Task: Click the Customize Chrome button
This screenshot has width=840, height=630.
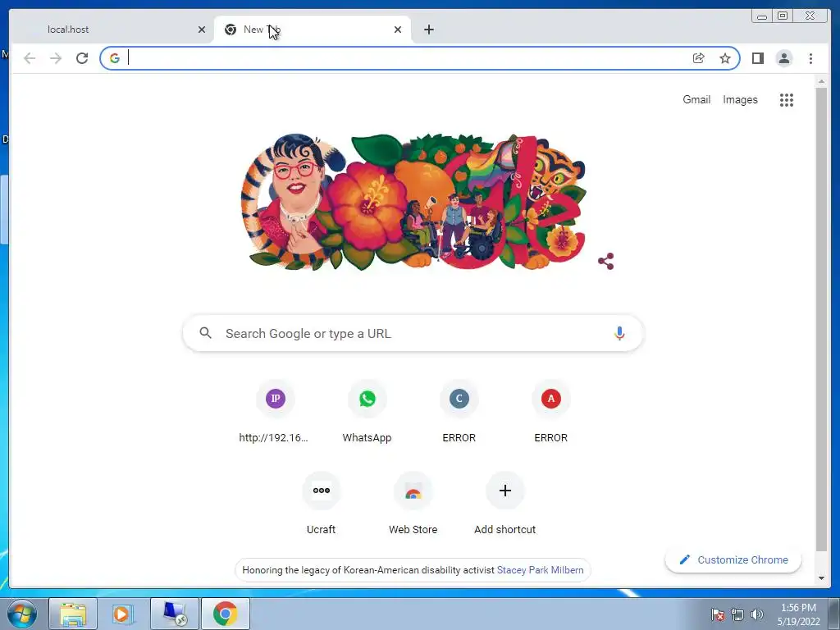Action: [733, 559]
